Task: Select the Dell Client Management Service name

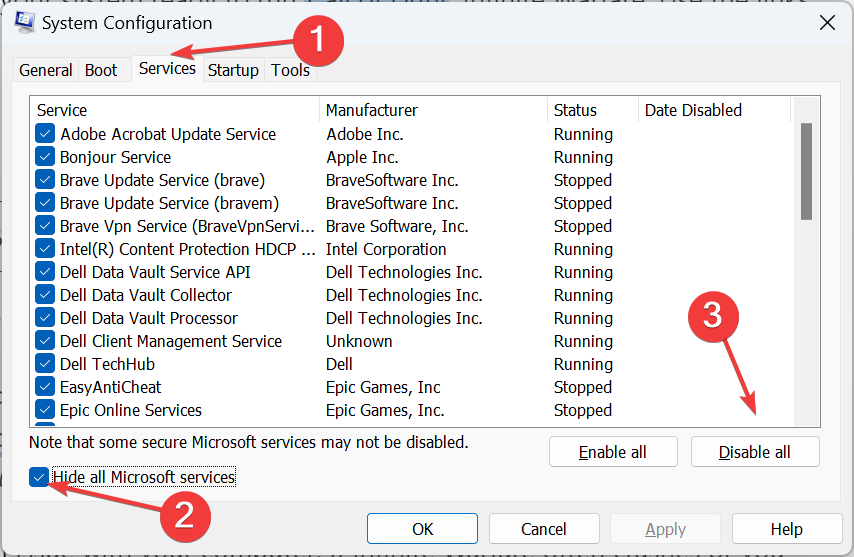Action: (x=171, y=341)
